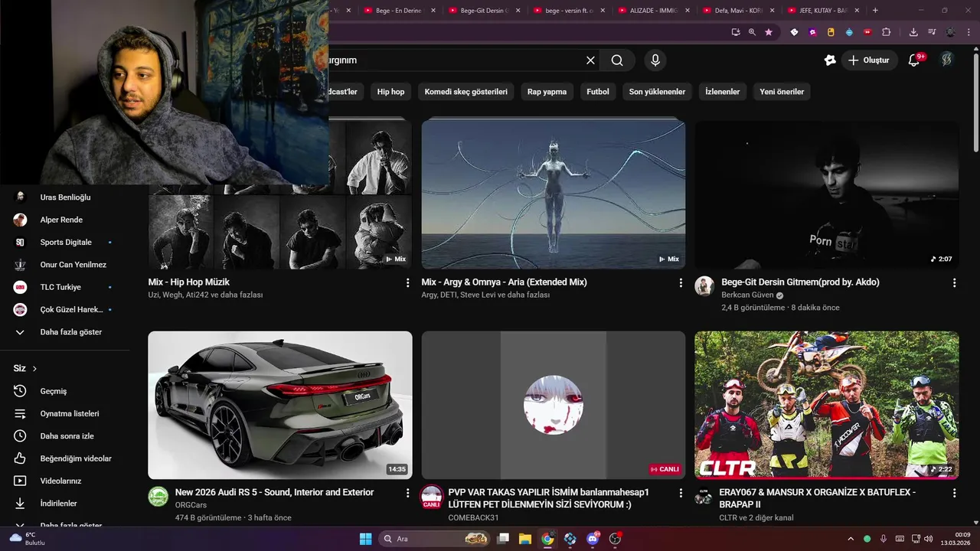Select the Son yüklenenler chip
Image resolution: width=980 pixels, height=551 pixels.
(657, 92)
